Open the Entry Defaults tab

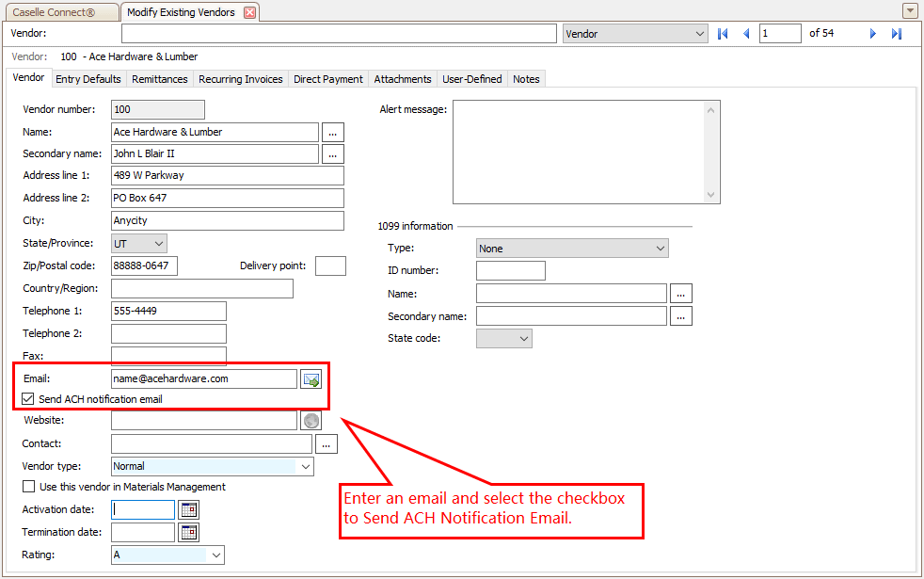88,79
